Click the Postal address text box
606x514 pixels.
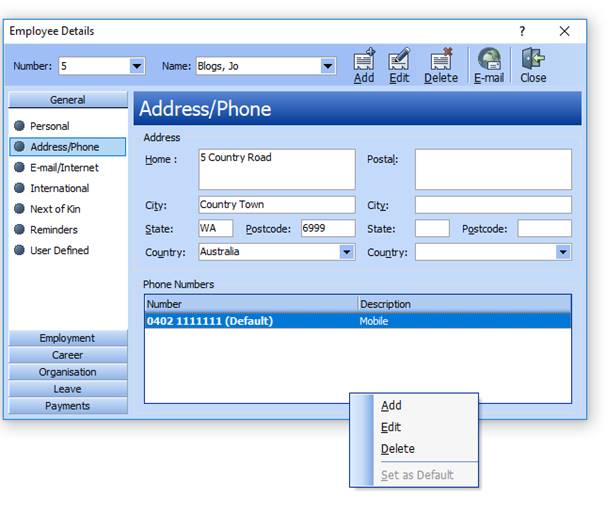click(493, 169)
